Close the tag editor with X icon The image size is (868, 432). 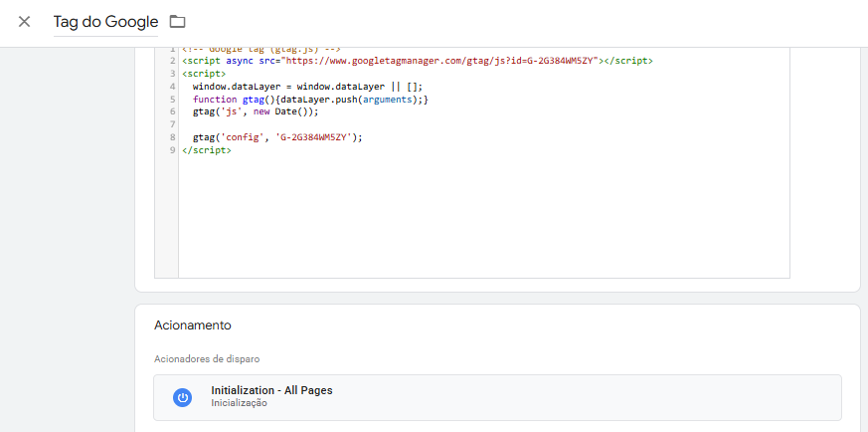24,22
